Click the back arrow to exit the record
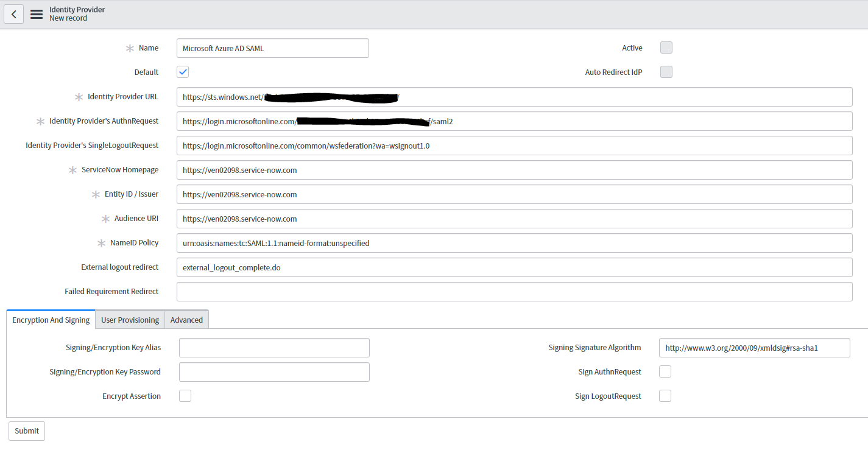The height and width of the screenshot is (450, 868). pyautogui.click(x=13, y=14)
